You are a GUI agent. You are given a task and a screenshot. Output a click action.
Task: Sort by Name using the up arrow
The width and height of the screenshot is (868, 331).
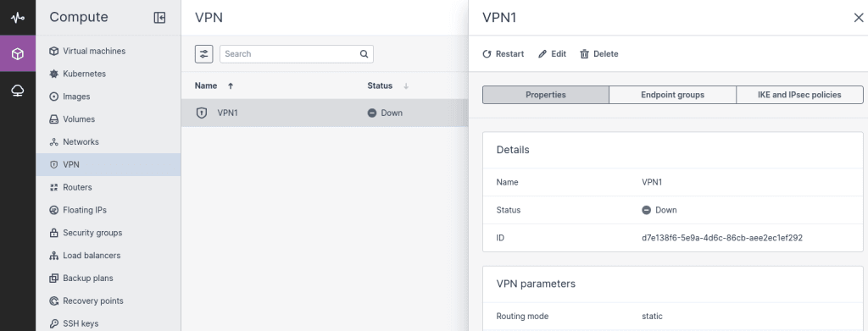pos(231,86)
